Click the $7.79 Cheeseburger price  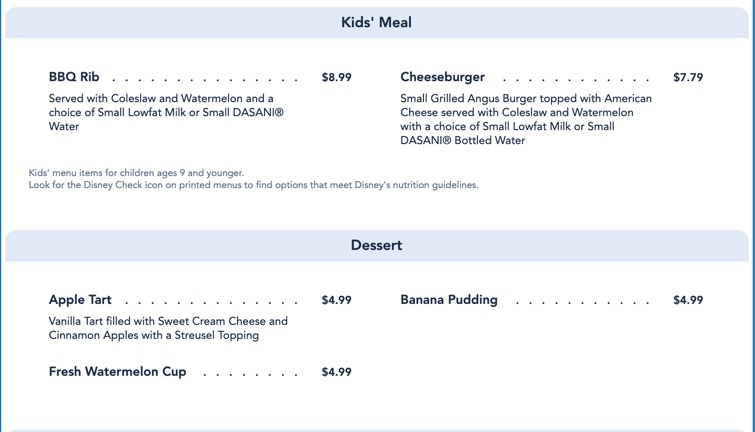[688, 77]
